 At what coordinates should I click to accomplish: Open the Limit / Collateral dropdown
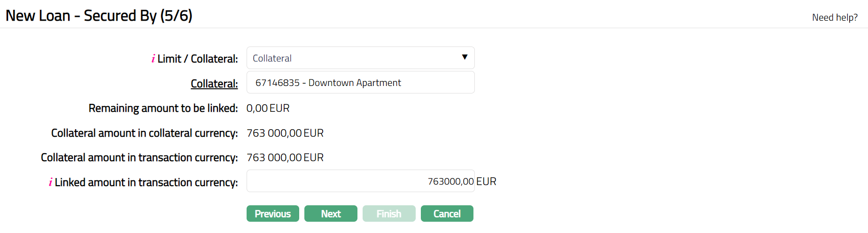pos(360,58)
